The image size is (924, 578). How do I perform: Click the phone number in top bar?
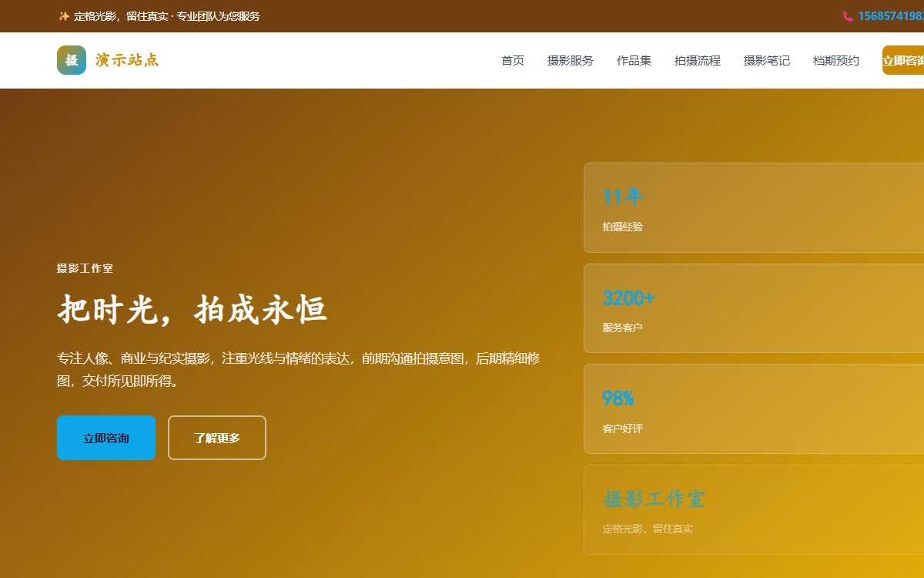[x=890, y=16]
